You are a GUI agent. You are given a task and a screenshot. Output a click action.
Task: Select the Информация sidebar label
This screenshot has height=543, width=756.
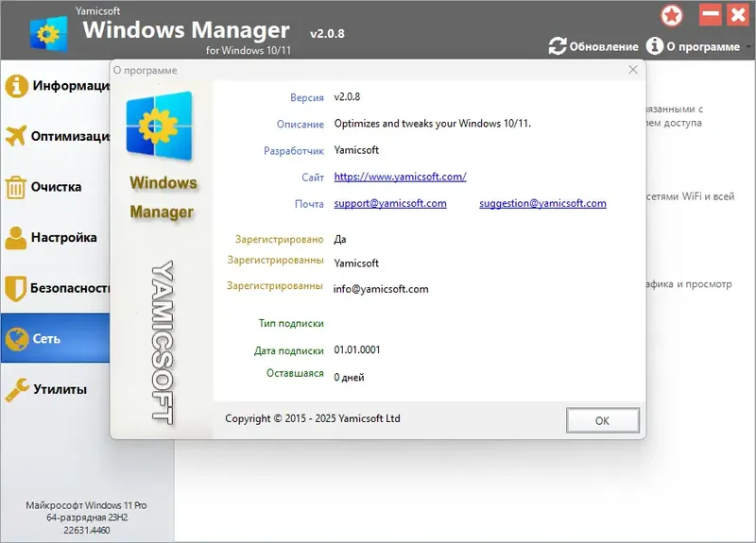71,86
